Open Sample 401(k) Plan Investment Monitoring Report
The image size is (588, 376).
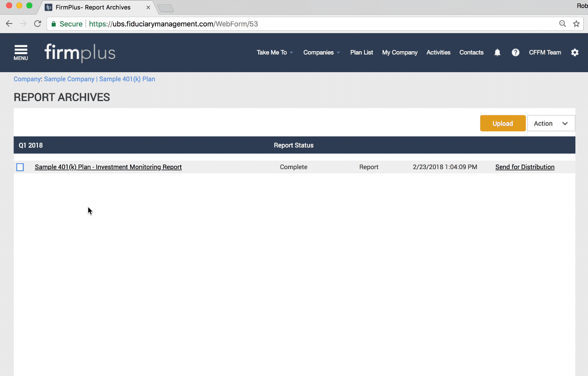(x=108, y=167)
